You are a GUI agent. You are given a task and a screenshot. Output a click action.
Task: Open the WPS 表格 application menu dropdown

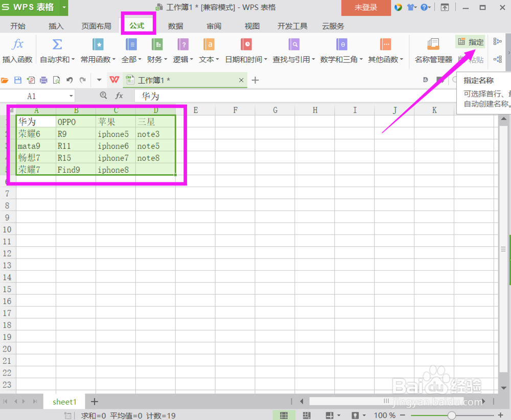click(x=64, y=7)
